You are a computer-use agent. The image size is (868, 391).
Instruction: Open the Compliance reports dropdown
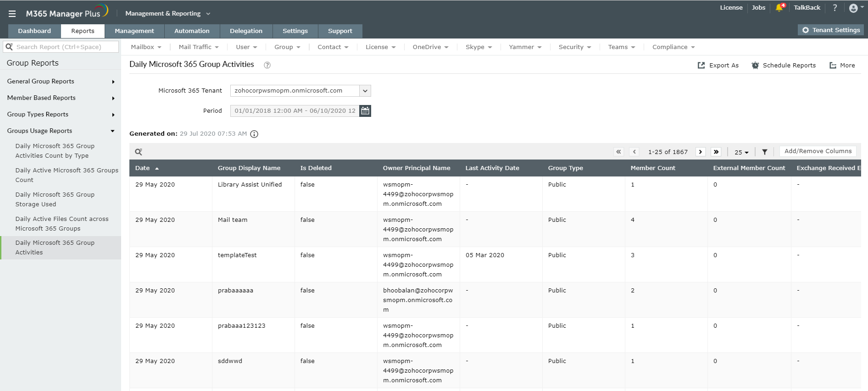tap(673, 47)
